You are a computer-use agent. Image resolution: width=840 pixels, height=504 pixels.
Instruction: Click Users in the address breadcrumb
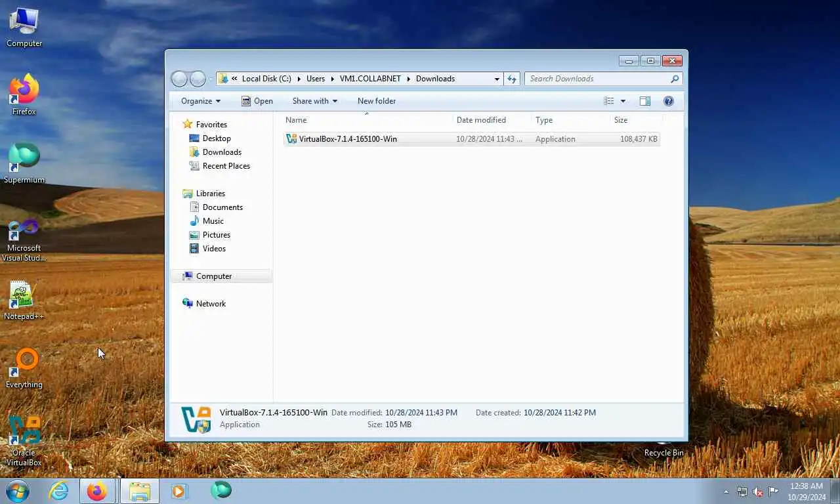[316, 79]
